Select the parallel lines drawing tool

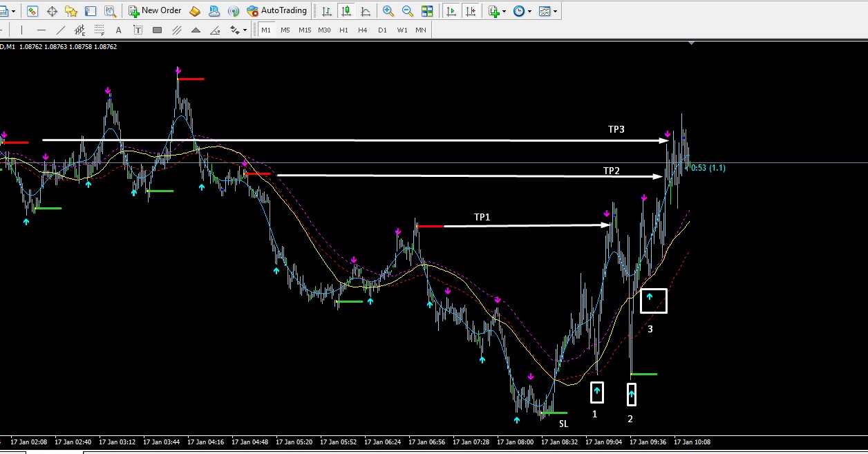[x=177, y=30]
